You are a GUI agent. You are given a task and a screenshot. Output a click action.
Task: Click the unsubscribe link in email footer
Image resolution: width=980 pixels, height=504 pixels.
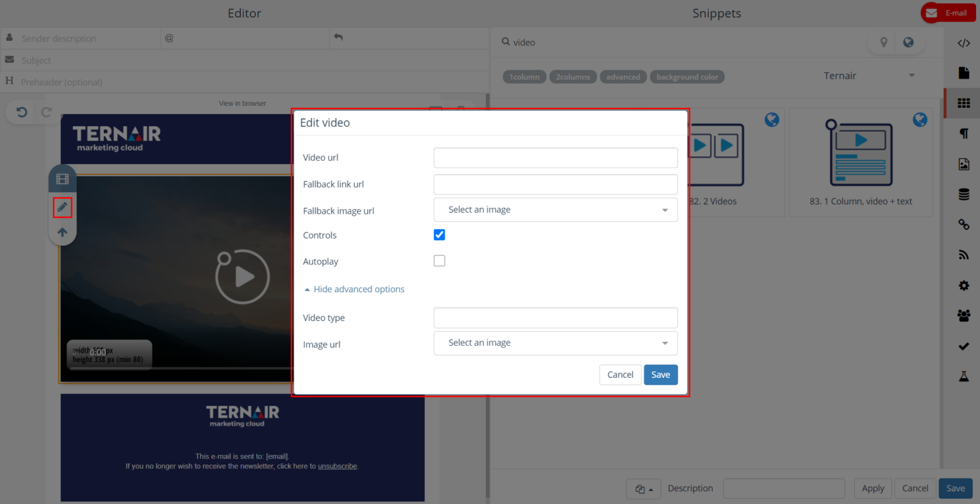click(338, 466)
